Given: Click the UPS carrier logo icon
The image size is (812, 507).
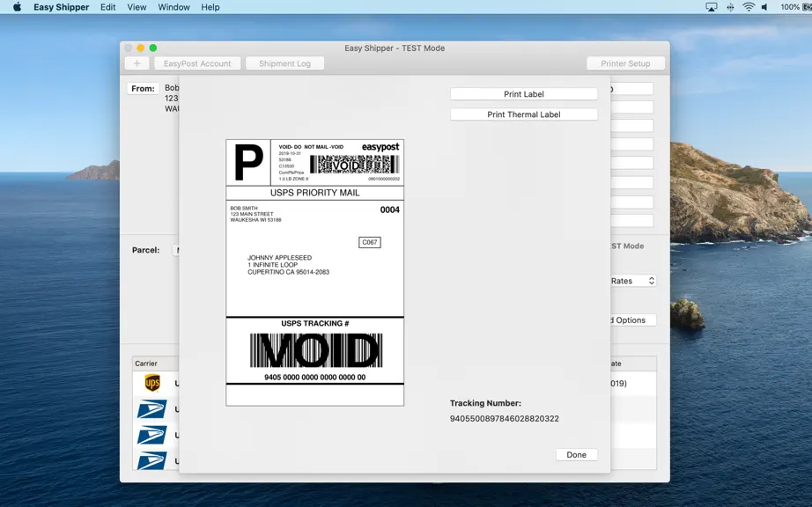Looking at the screenshot, I should click(152, 384).
